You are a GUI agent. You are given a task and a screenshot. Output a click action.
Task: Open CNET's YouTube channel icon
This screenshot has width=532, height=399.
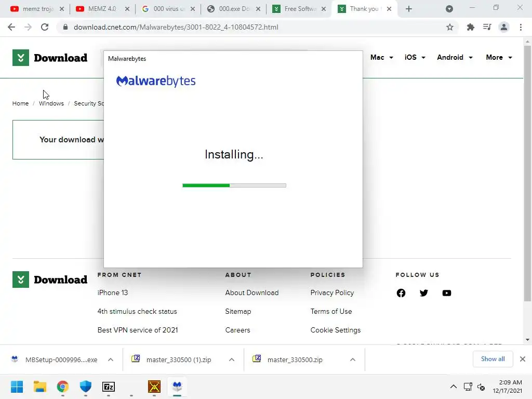pos(447,293)
